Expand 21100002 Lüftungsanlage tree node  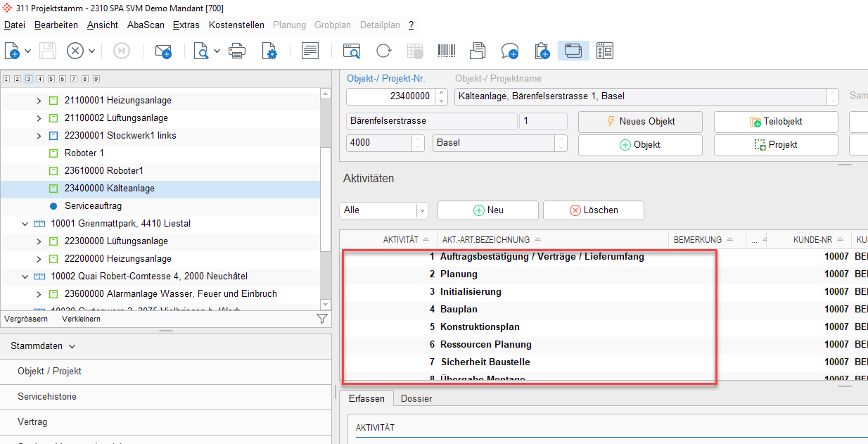(39, 118)
